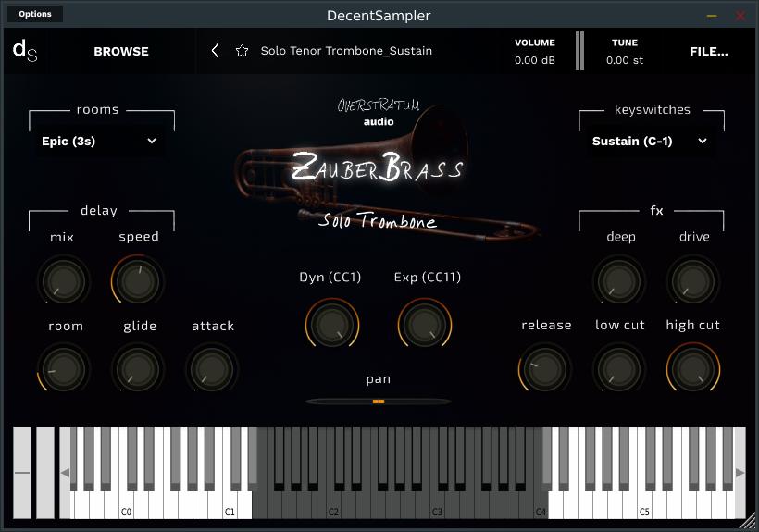Image resolution: width=759 pixels, height=532 pixels.
Task: Click the pitch bend wheel strip
Action: click(22, 473)
